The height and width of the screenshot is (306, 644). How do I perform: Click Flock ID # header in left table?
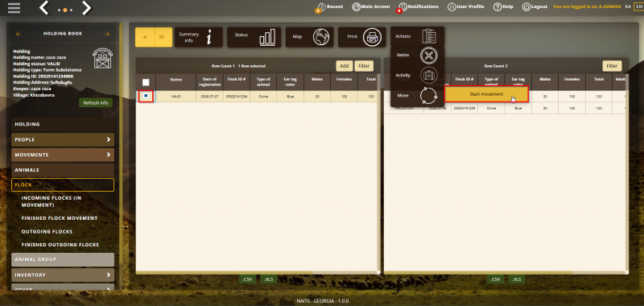tap(236, 82)
